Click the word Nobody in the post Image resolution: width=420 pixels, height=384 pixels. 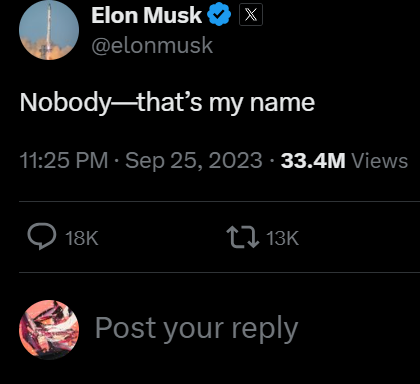(65, 103)
